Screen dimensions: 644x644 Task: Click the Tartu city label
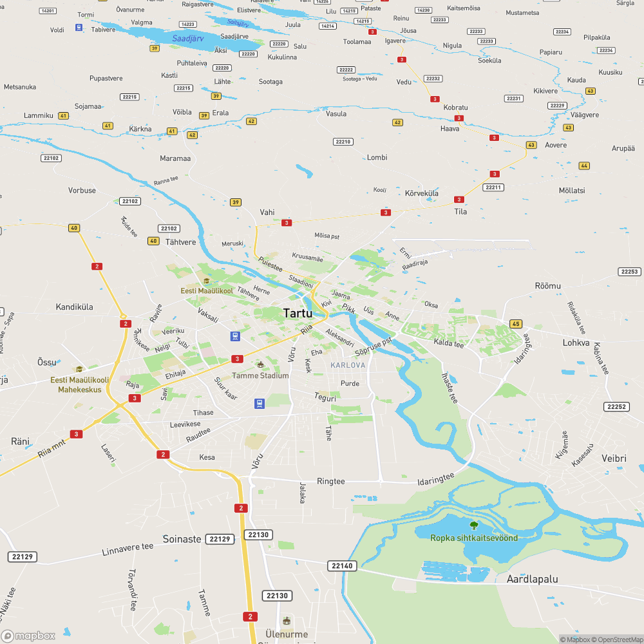298,314
